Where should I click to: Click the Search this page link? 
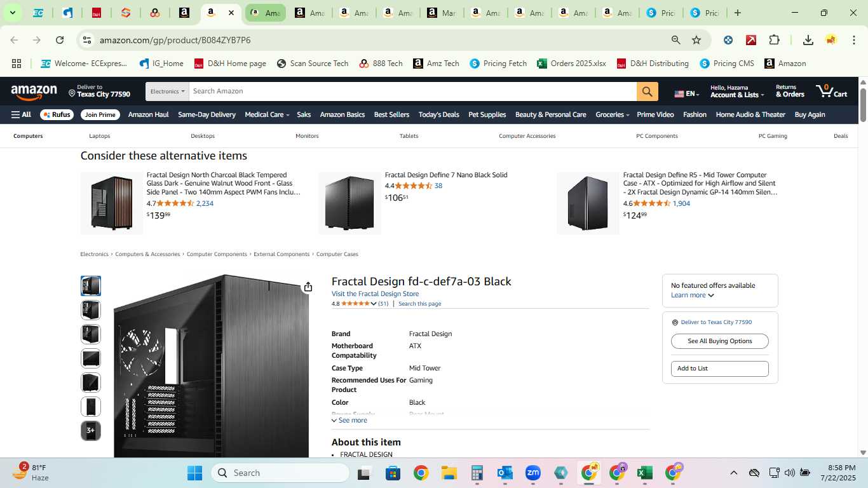(x=419, y=304)
